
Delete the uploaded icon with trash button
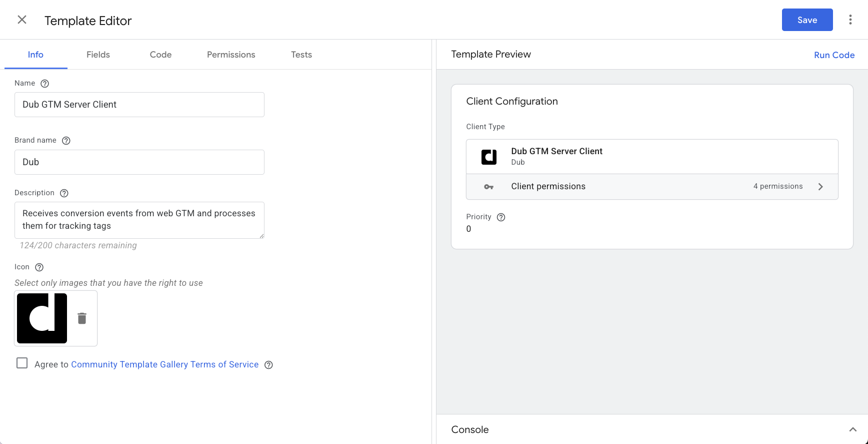(x=82, y=318)
